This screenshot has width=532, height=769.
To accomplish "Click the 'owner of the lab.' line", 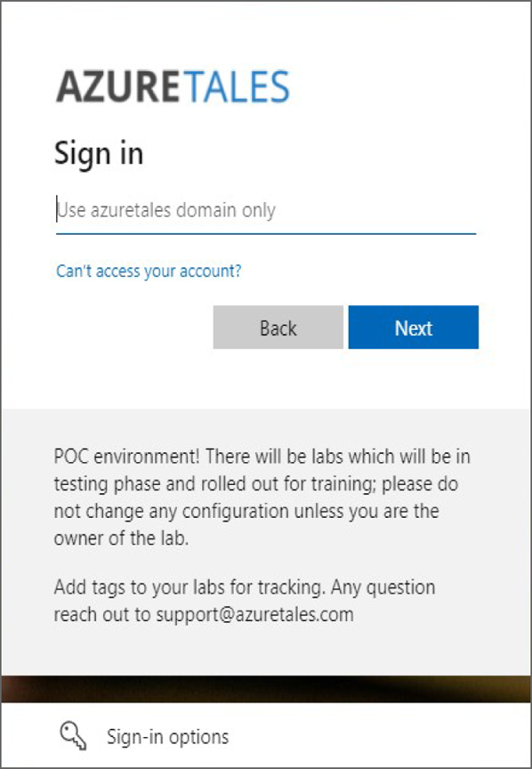I will tap(121, 538).
